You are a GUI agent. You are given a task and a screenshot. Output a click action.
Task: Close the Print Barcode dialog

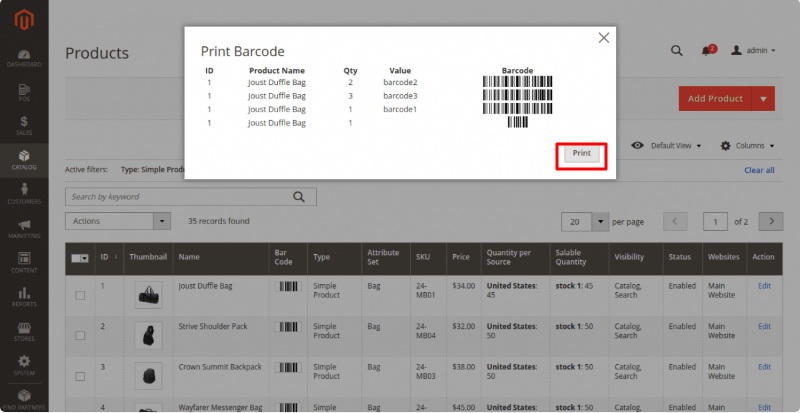coord(604,38)
